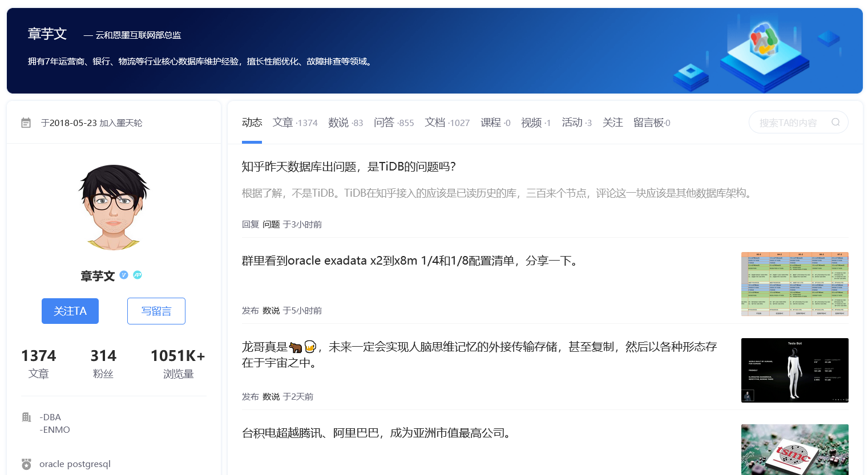This screenshot has width=868, height=475.
Task: Open post 知乎昨天数据库出问题，是TiDB的问题吗?
Action: [x=349, y=167]
